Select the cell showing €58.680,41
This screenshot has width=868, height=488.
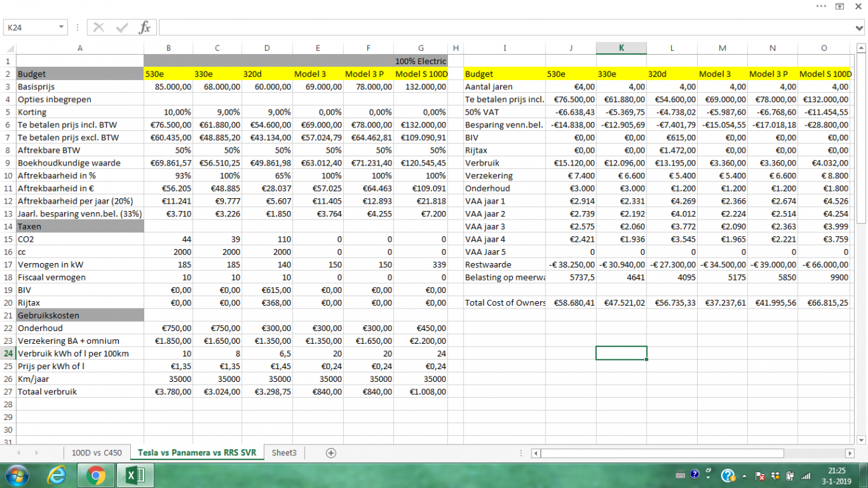click(571, 302)
